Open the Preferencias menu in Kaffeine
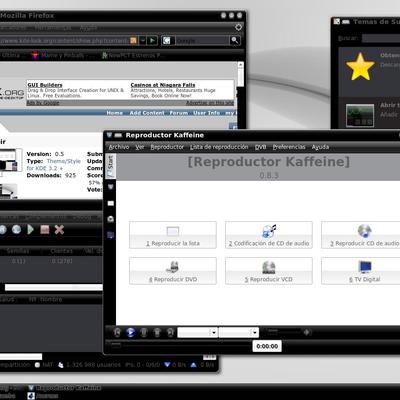The width and height of the screenshot is (400, 400). coord(289,147)
